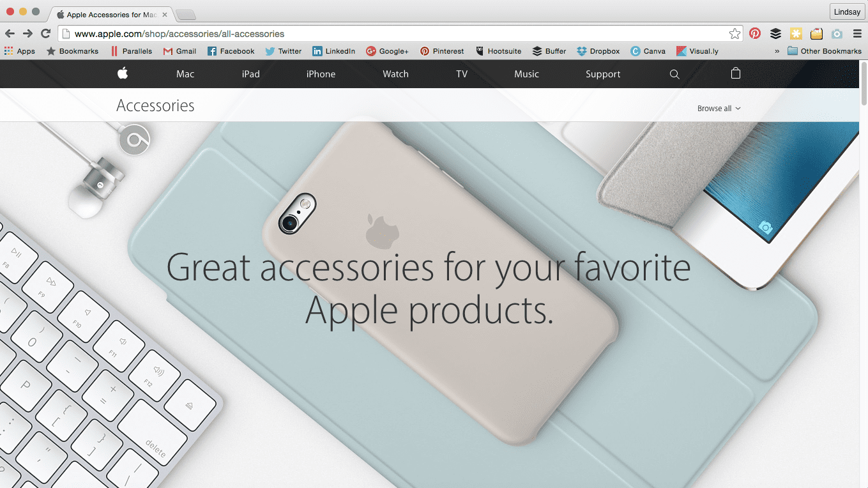Viewport: 868px width, 488px height.
Task: Select the Watch navigation item
Action: click(x=395, y=74)
